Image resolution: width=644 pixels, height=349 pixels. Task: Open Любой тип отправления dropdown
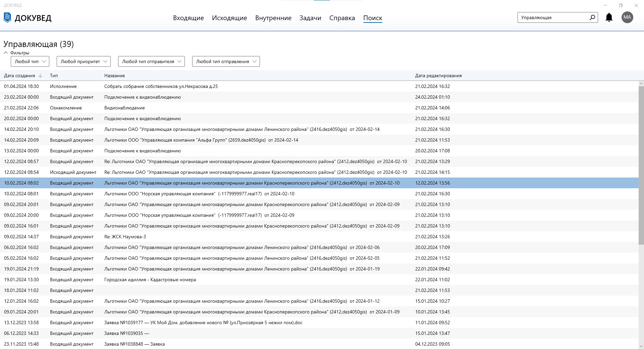[226, 61]
